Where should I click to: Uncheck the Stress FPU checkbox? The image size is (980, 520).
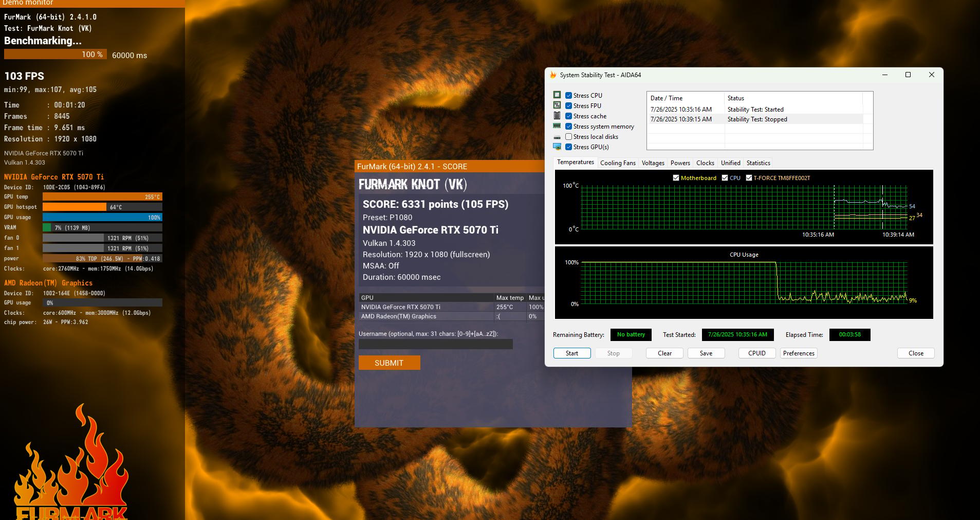pos(568,106)
